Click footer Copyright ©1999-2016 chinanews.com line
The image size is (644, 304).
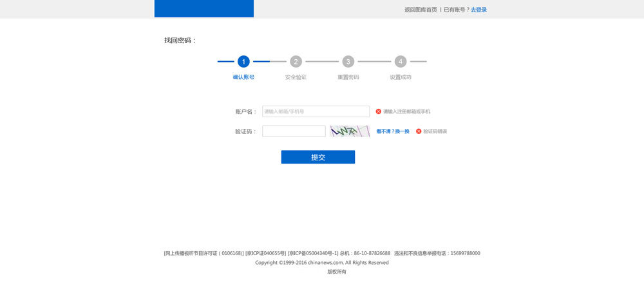coord(321,263)
